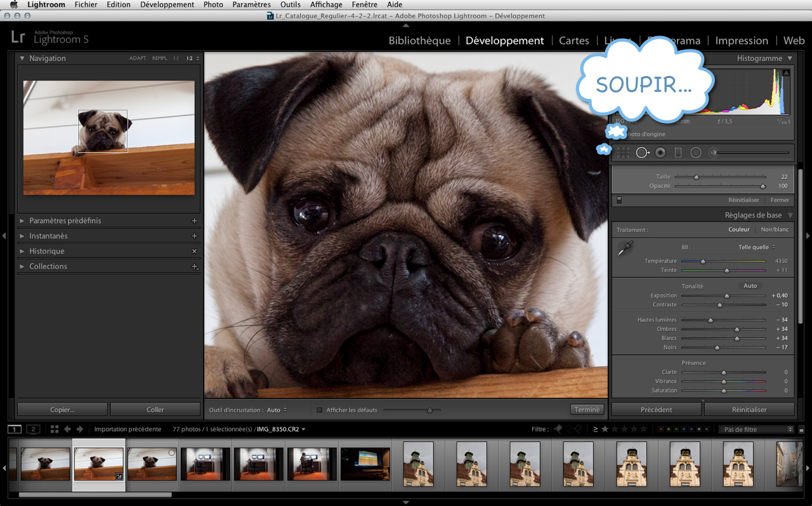Enable the Afficher les défauts checkbox
This screenshot has height=506, width=812.
[320, 410]
